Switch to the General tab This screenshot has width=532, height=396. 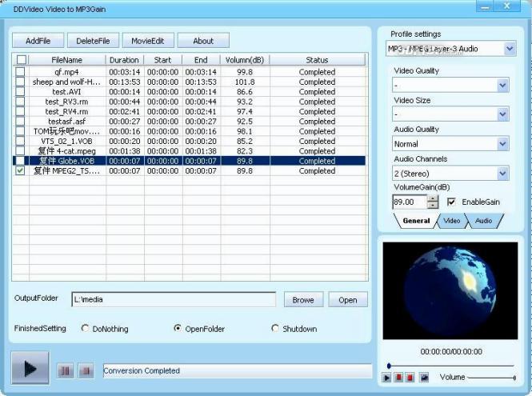[416, 221]
